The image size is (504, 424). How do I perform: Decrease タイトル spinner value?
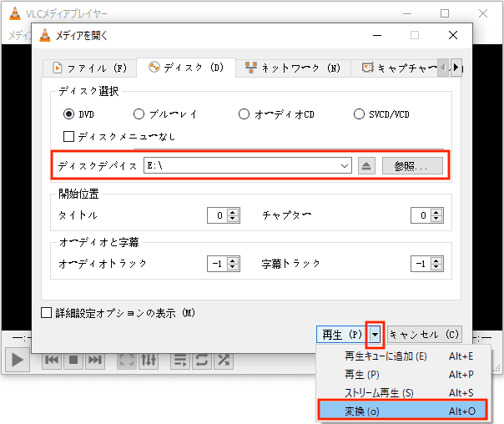tap(233, 219)
